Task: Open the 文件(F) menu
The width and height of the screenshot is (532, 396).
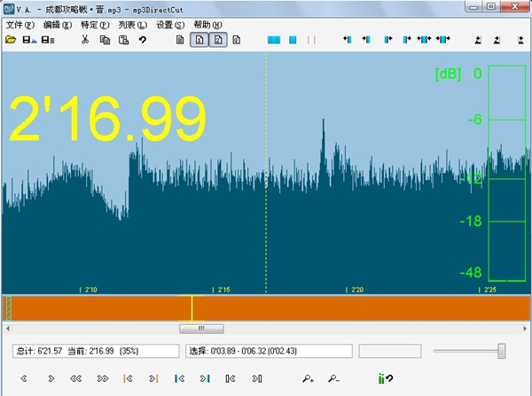Action: coord(20,25)
